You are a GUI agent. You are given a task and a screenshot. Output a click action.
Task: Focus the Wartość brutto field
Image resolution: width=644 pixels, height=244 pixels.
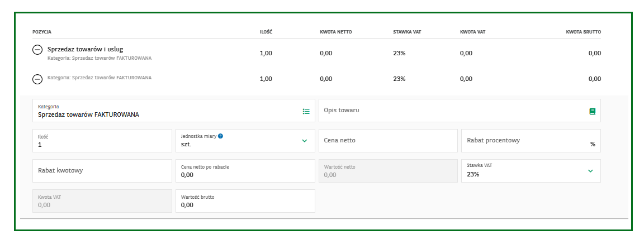[x=245, y=201]
